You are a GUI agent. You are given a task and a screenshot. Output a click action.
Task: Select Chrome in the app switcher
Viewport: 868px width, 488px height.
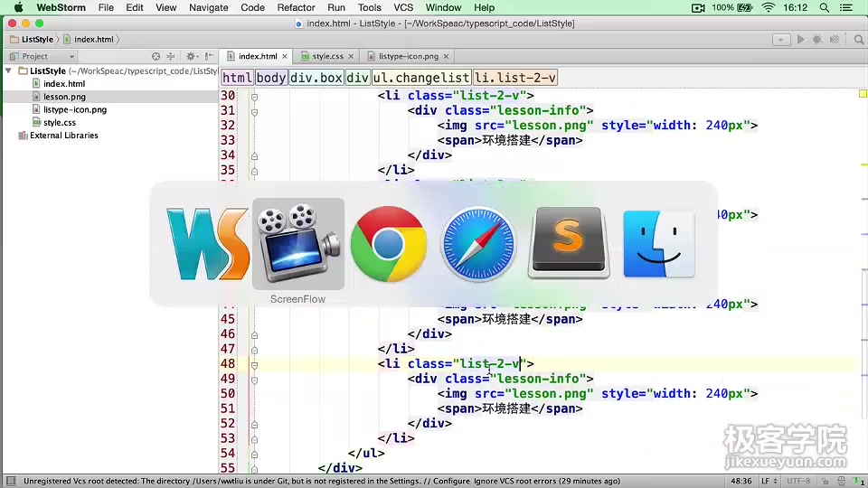[x=389, y=244]
